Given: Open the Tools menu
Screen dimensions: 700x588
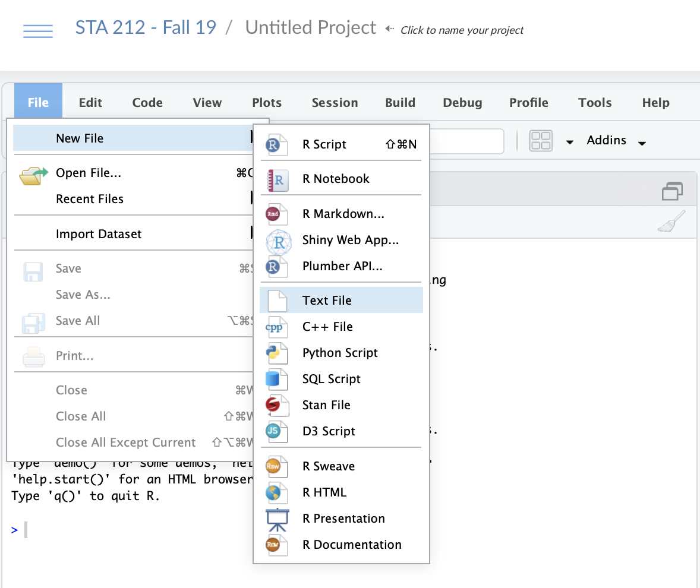Looking at the screenshot, I should 595,103.
